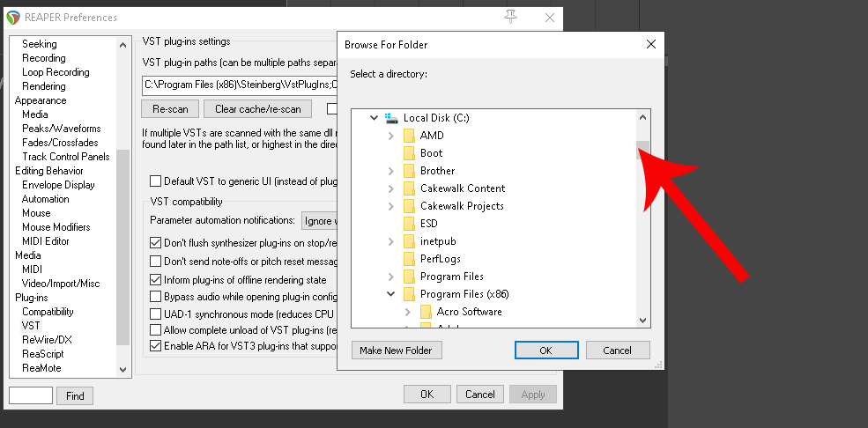This screenshot has width=868, height=428.
Task: Click the preferences list scroll down arrow
Action: coord(122,369)
